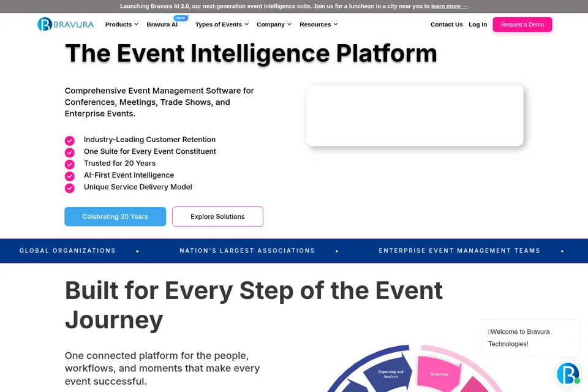The image size is (588, 392).
Task: Click the checkmark beside AI-First Event Intelligence
Action: click(69, 176)
